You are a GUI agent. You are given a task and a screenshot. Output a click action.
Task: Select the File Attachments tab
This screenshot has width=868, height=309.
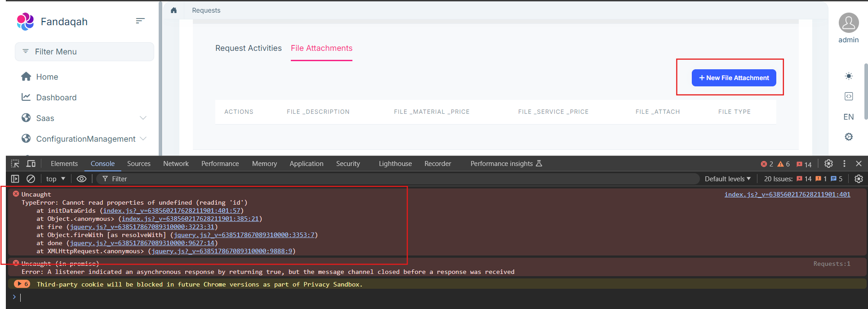pos(321,48)
